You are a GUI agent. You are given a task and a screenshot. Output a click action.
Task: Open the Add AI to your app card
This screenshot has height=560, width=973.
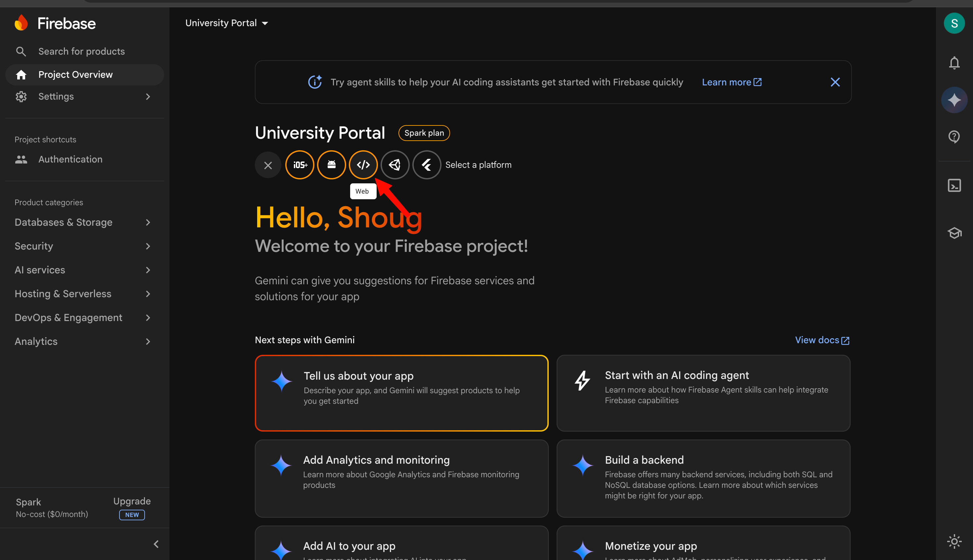pyautogui.click(x=401, y=543)
